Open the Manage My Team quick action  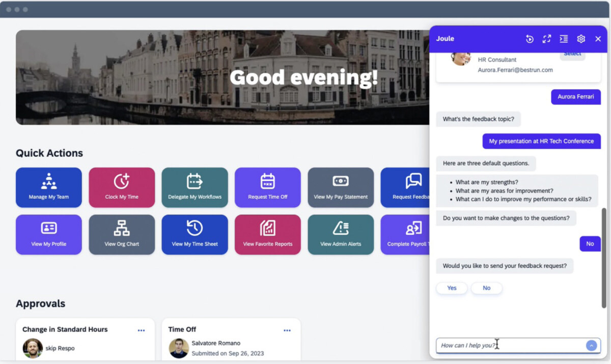pyautogui.click(x=49, y=187)
